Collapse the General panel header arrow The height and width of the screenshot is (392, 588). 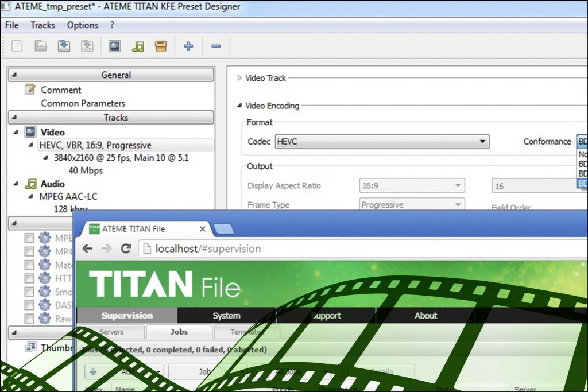14,75
